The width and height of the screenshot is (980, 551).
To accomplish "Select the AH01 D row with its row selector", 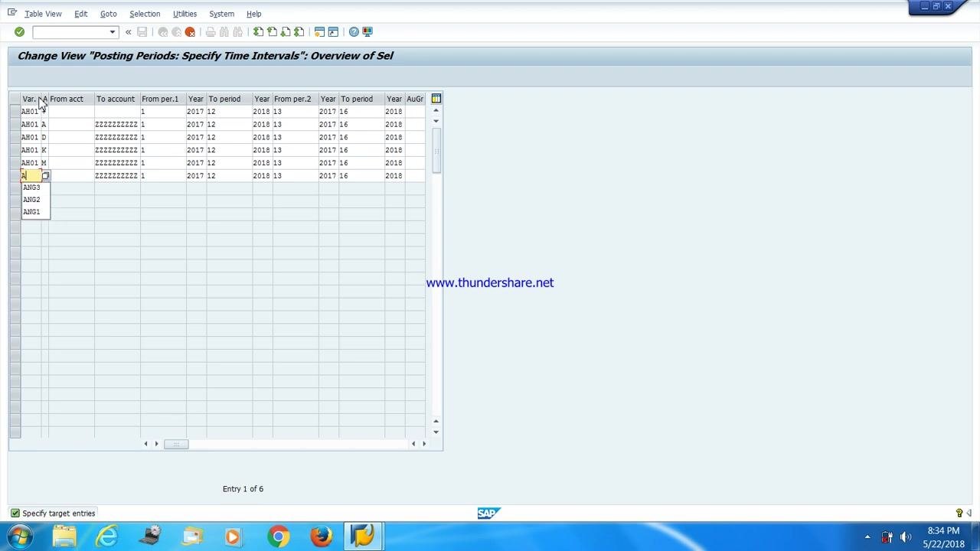I will tap(15, 138).
